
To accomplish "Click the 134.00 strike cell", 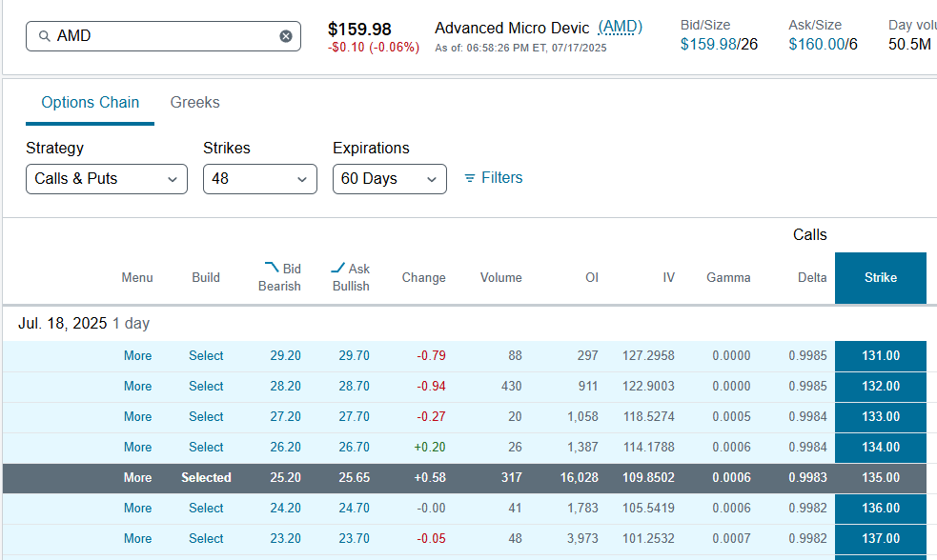I will point(880,448).
